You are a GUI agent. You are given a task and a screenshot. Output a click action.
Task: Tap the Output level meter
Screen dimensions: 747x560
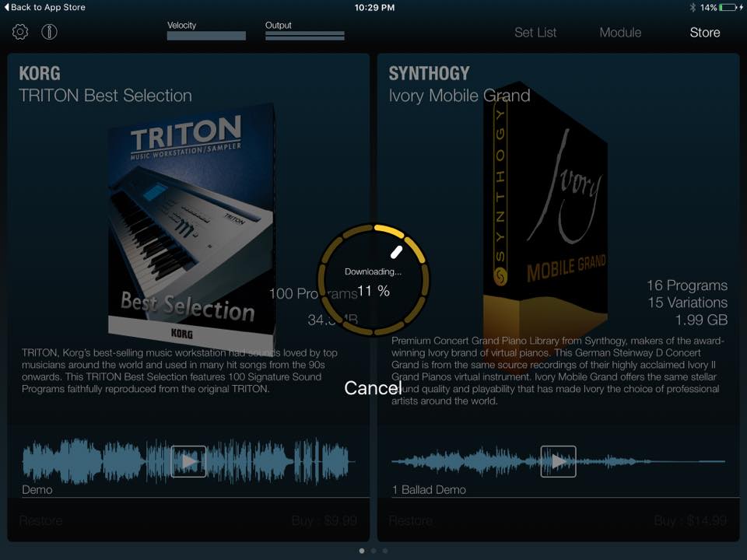[305, 36]
